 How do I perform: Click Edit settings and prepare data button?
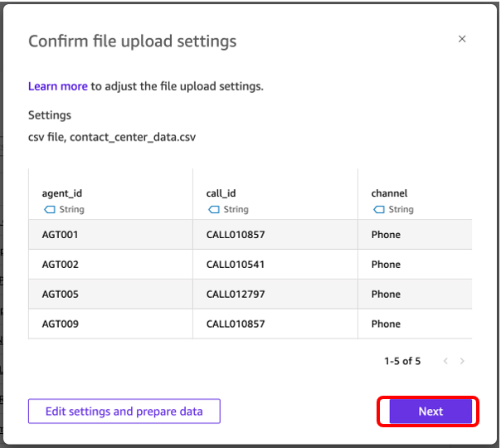click(124, 411)
